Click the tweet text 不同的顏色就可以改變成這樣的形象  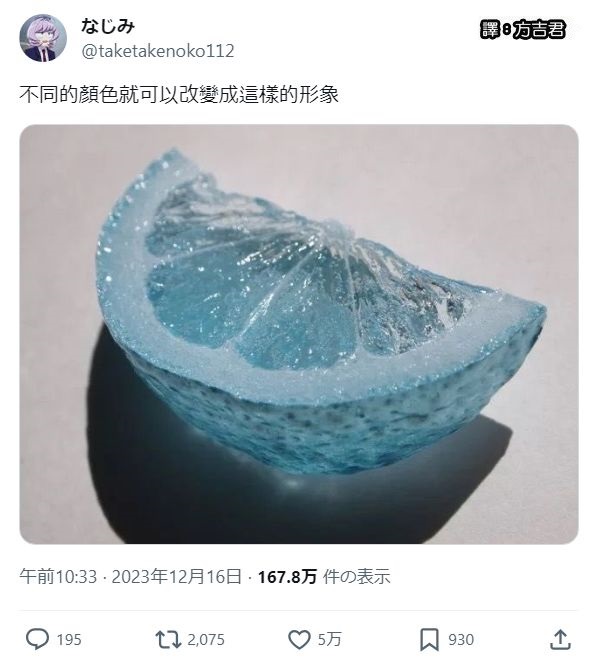pyautogui.click(x=179, y=95)
